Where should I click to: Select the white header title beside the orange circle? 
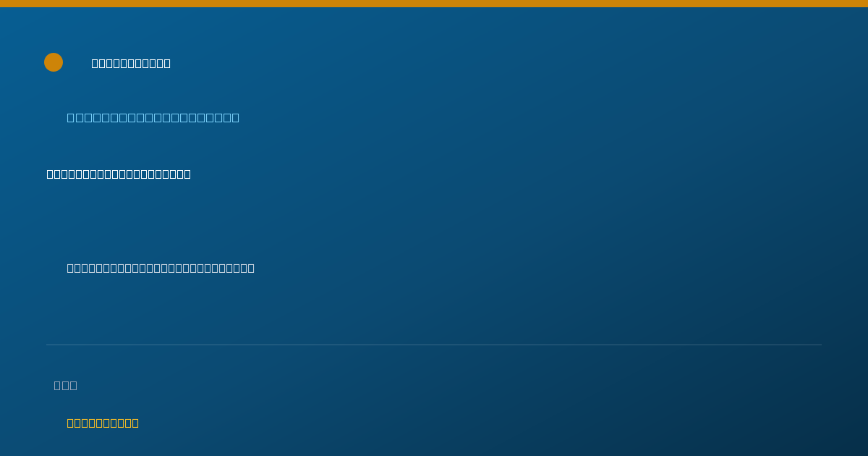131,63
